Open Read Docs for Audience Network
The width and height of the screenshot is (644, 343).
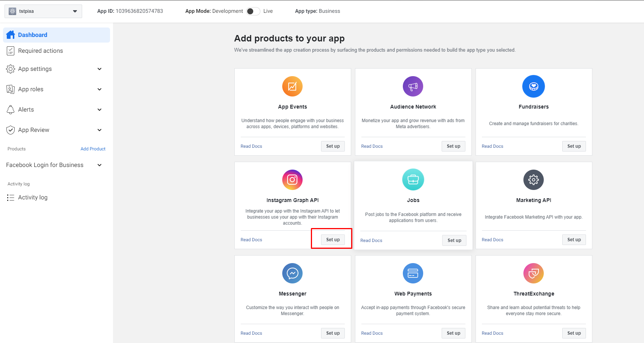point(372,146)
